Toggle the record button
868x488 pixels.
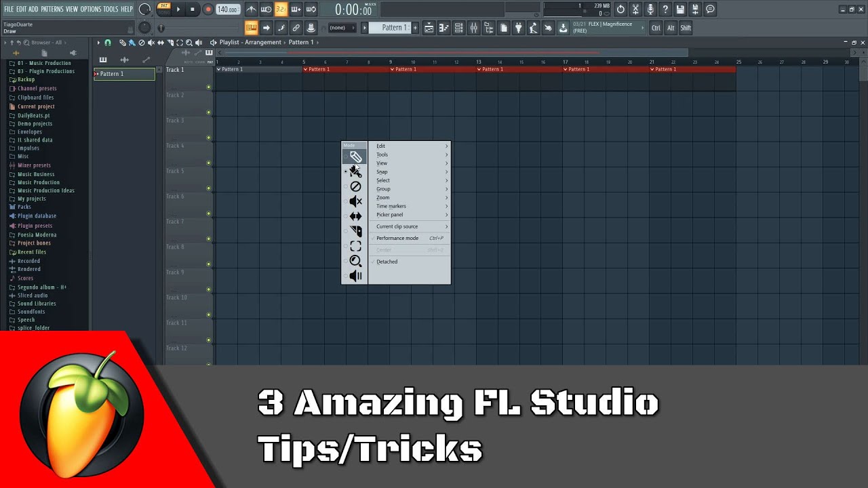208,9
